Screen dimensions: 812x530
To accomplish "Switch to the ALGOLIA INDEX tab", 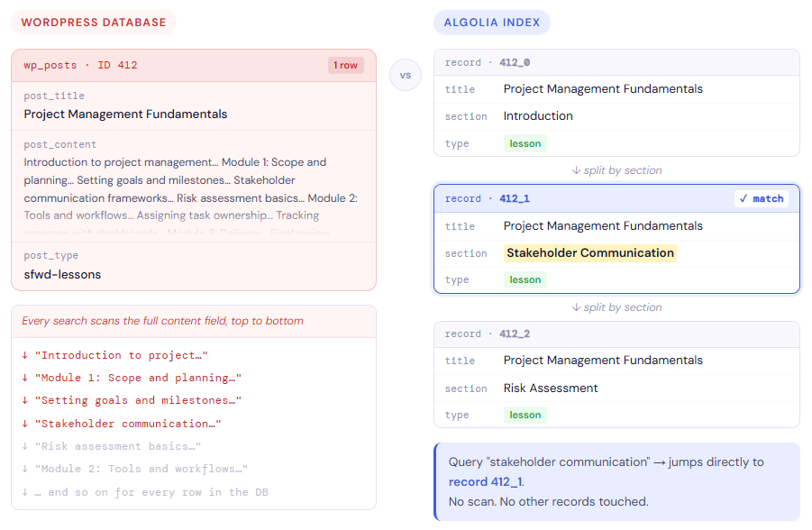I will coord(491,22).
